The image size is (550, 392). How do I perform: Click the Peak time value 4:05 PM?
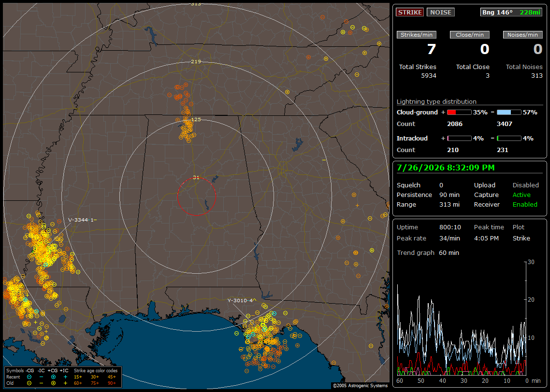[486, 238]
